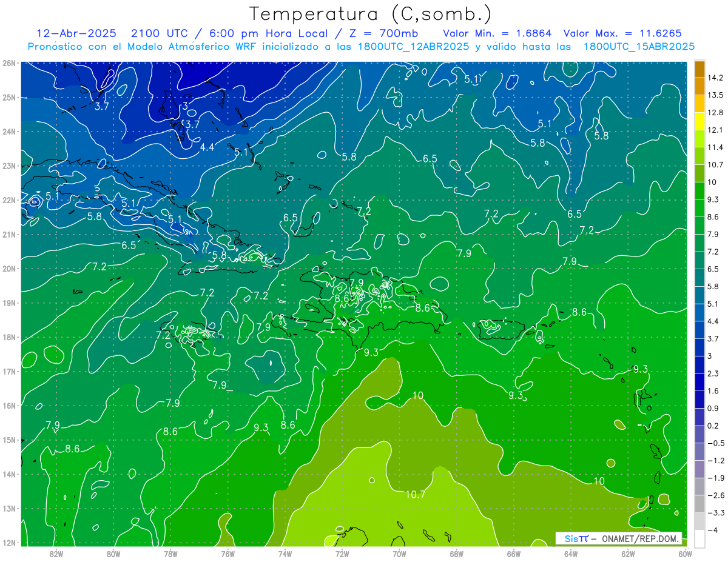Click the "4.4" contour label on the map
Viewport: 728px width, 562px height.
click(x=207, y=147)
